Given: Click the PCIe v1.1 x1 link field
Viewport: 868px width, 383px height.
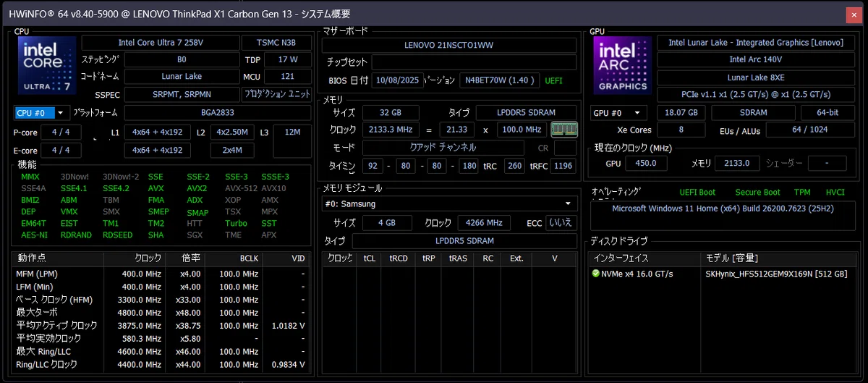Looking at the screenshot, I should tap(755, 95).
